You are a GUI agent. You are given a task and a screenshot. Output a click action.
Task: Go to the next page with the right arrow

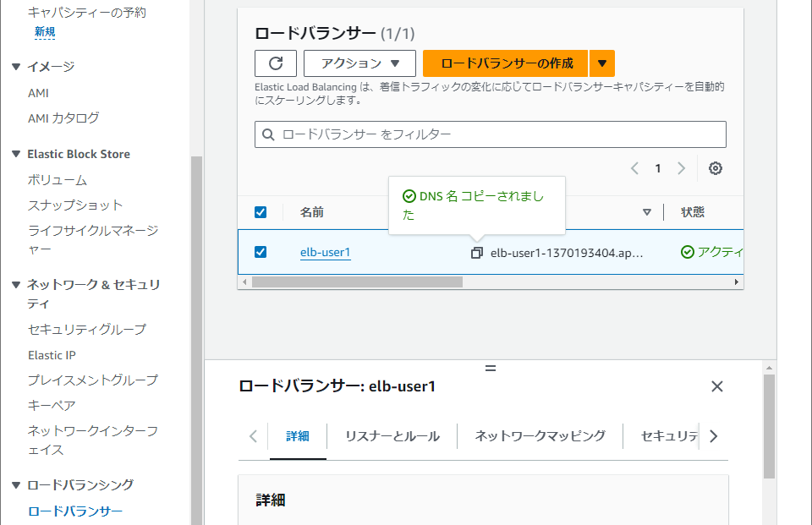point(682,168)
